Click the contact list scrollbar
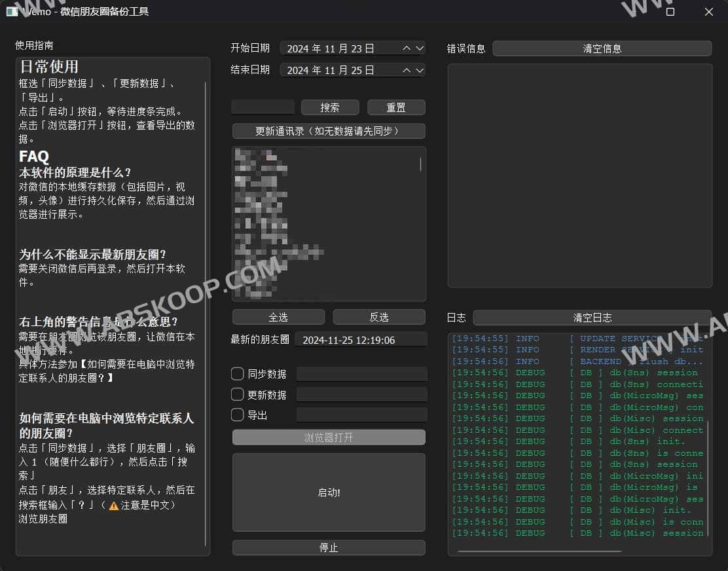This screenshot has width=728, height=571. point(420,164)
